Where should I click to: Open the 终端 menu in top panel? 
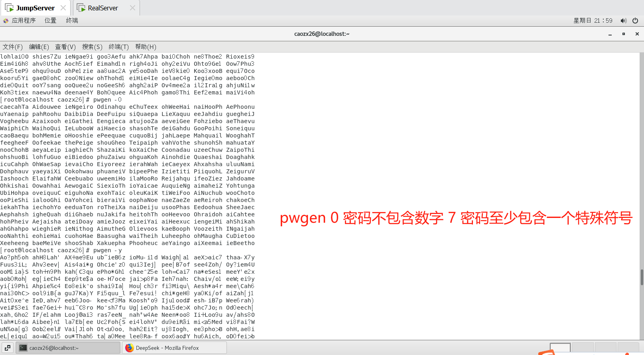pyautogui.click(x=72, y=20)
